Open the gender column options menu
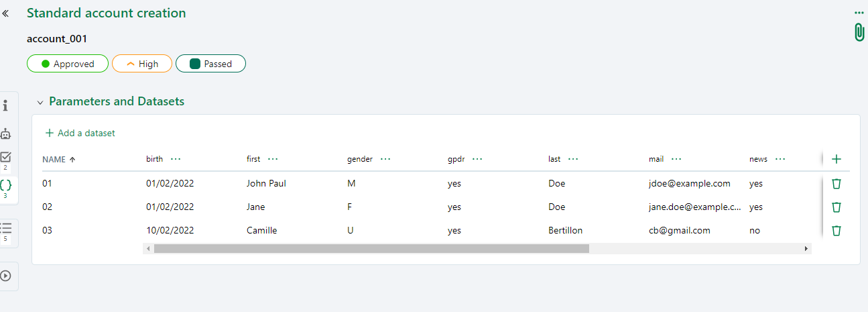The height and width of the screenshot is (312, 868). 385,159
